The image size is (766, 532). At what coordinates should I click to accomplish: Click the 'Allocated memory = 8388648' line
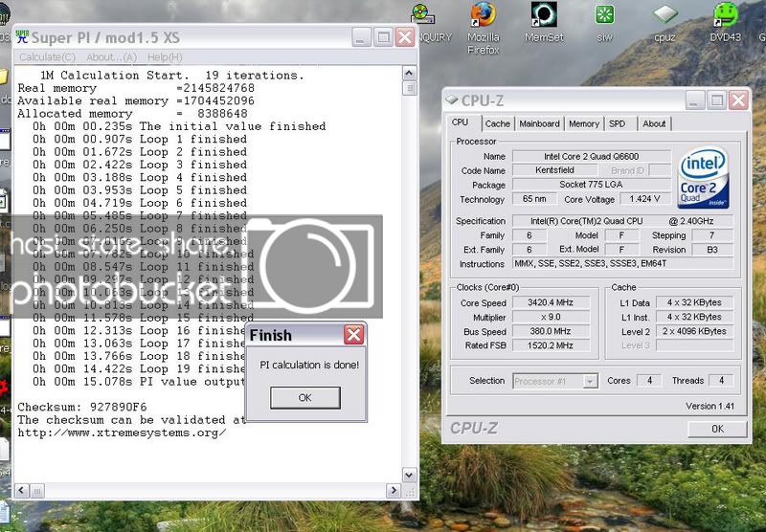pyautogui.click(x=132, y=114)
